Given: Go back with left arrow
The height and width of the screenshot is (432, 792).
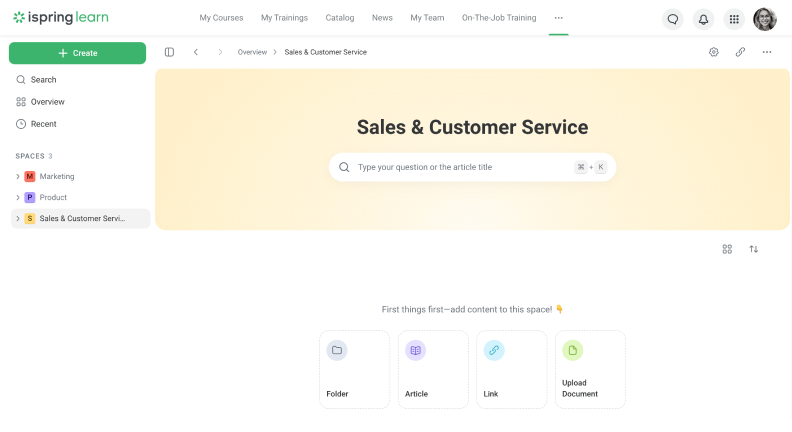Looking at the screenshot, I should tap(196, 52).
